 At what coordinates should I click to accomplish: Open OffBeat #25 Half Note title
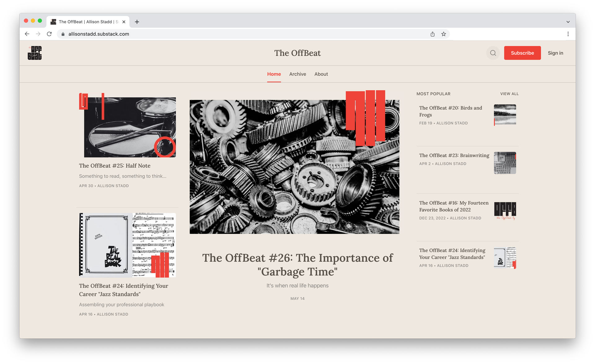[x=115, y=166]
